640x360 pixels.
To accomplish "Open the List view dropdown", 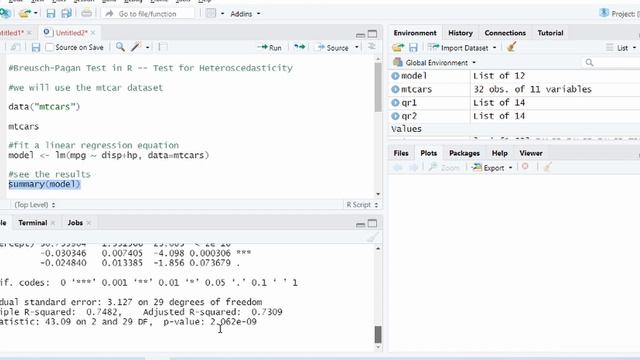I will 621,48.
